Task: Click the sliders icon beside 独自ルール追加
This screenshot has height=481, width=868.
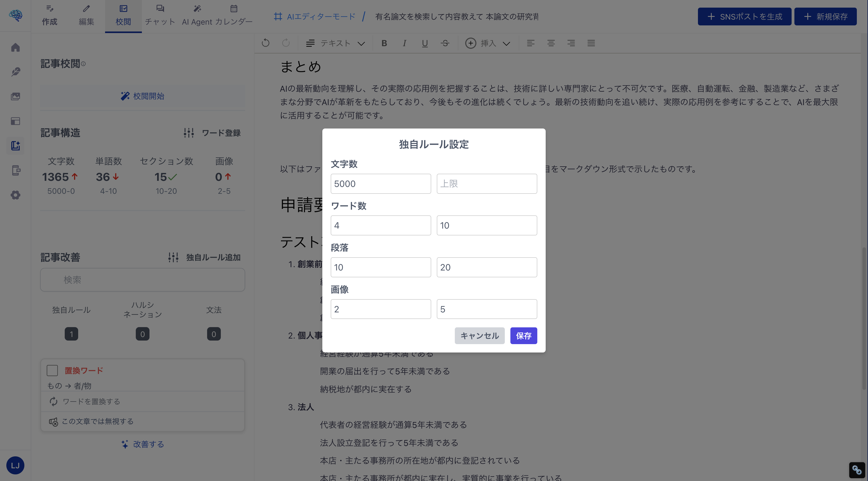Action: 173,257
